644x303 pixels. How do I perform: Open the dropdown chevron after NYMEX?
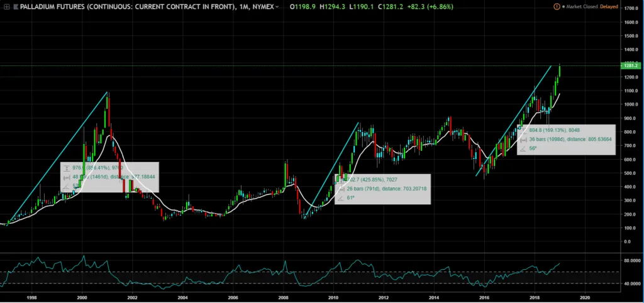click(277, 7)
